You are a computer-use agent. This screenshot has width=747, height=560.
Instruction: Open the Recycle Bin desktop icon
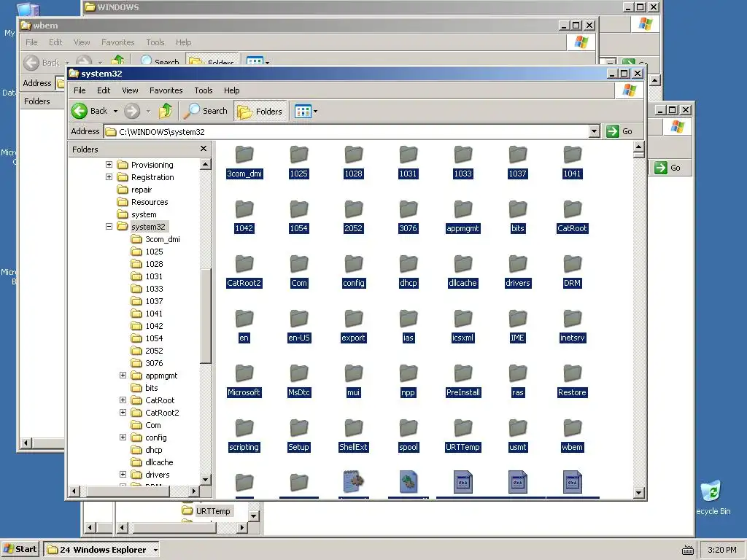point(711,498)
